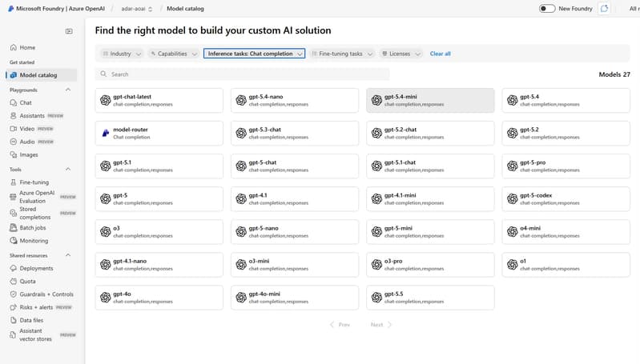Expand Inference tasks: Chat completion dropdown
The image size is (640, 364).
pyautogui.click(x=254, y=54)
